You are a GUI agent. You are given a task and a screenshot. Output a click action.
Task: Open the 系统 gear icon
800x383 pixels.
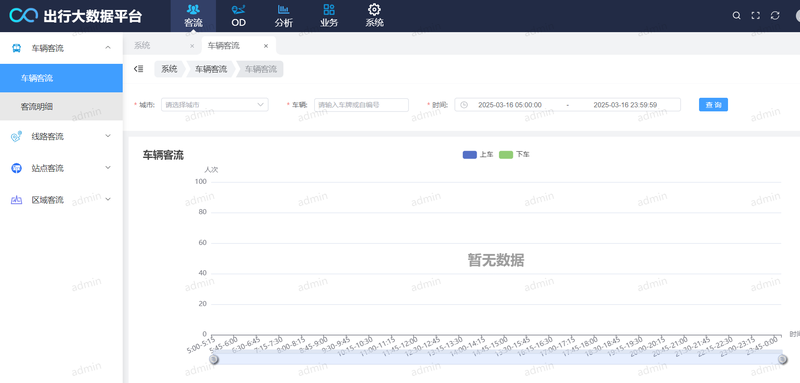point(374,9)
